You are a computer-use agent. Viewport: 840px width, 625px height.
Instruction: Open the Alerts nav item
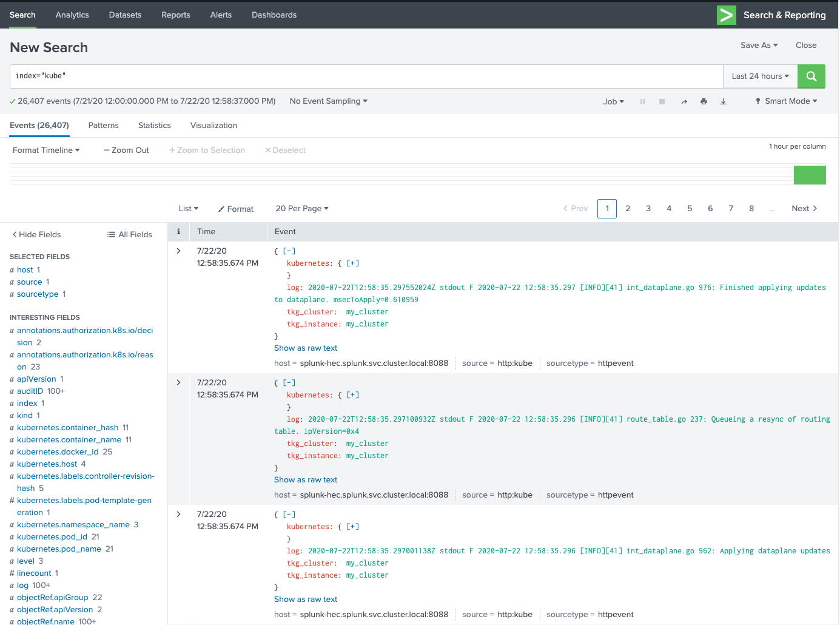click(221, 15)
